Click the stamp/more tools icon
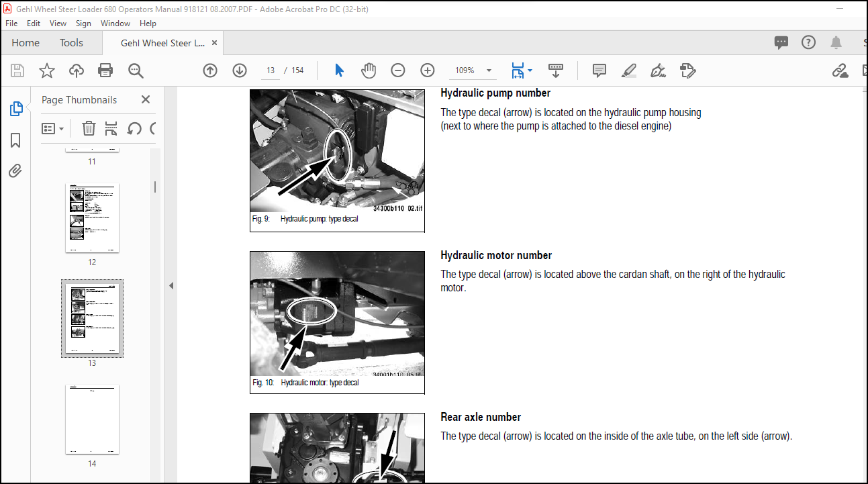Screen dimensions: 868x484 [687, 70]
